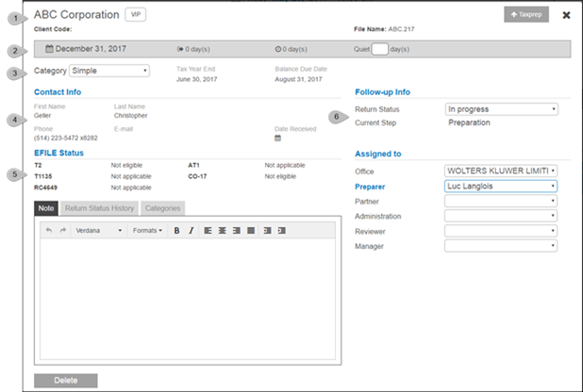The height and width of the screenshot is (392, 583).
Task: Click the undo arrow in note editor
Action: (49, 230)
